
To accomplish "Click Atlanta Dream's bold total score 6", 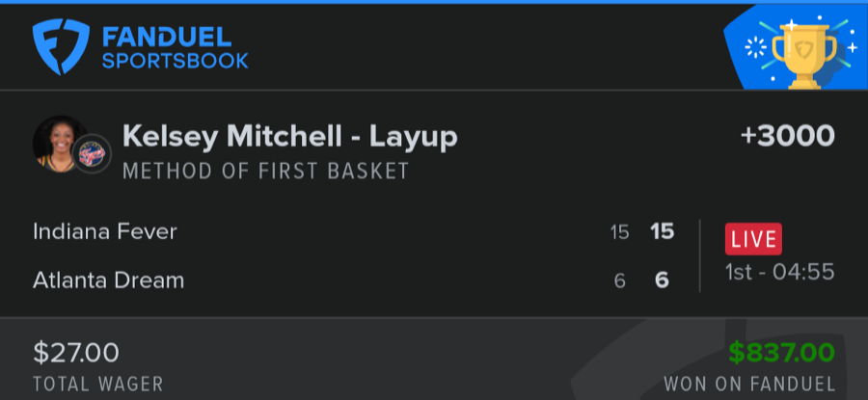I will pos(662,280).
